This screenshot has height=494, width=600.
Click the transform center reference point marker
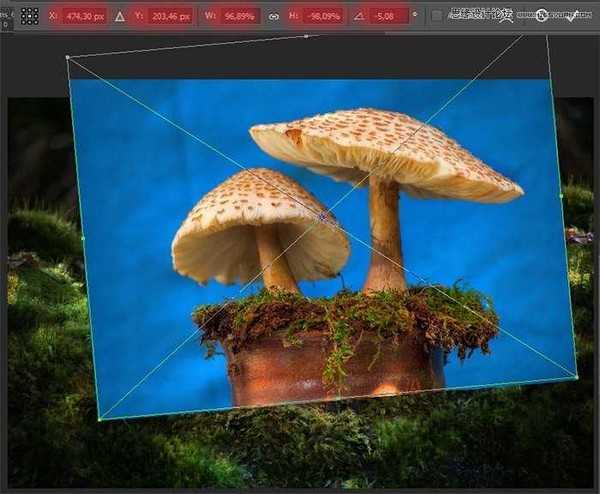[x=322, y=215]
